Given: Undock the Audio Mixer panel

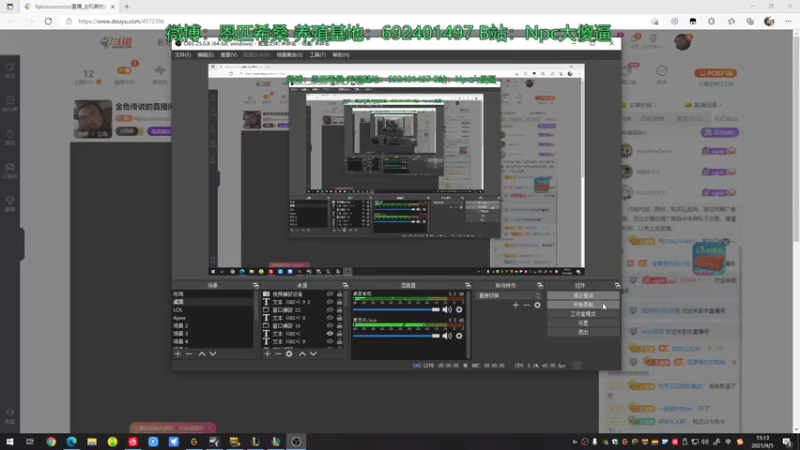Looking at the screenshot, I should [468, 285].
